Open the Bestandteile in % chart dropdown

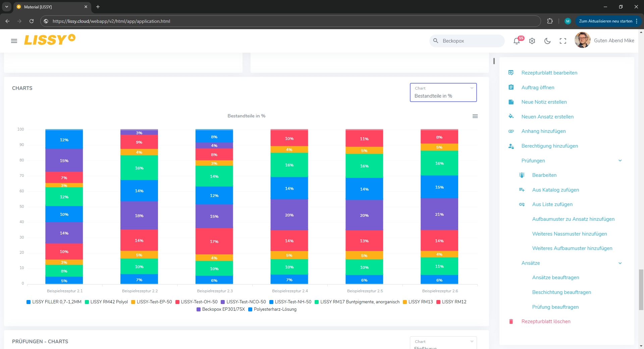(x=443, y=92)
